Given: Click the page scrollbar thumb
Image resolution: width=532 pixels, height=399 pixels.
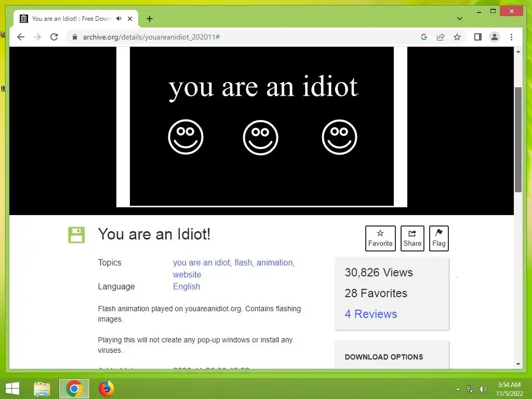Looking at the screenshot, I should [518, 140].
